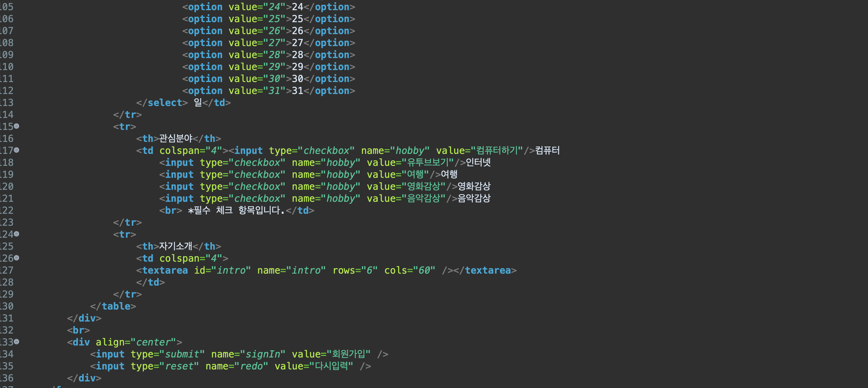The width and height of the screenshot is (868, 388).
Task: Collapse the td fold marker at line 117
Action: point(16,150)
